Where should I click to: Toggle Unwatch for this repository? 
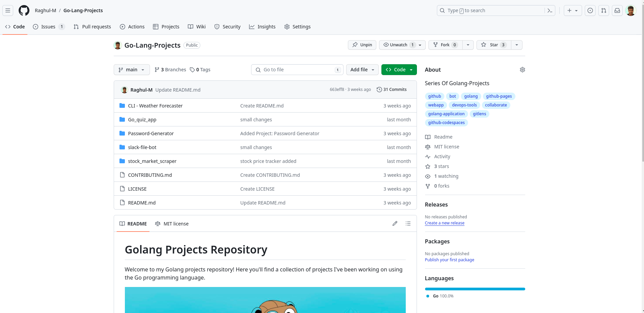(402, 45)
